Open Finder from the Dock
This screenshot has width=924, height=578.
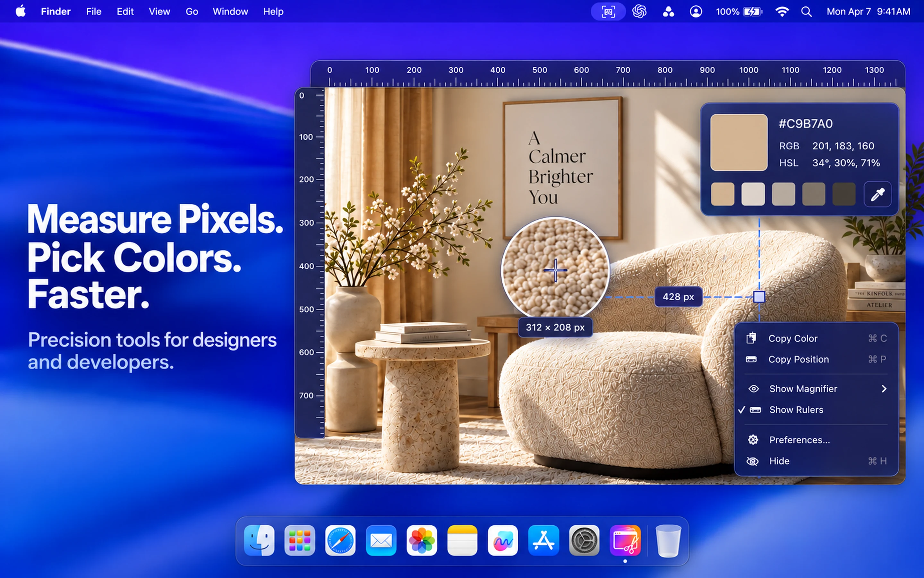(x=259, y=540)
